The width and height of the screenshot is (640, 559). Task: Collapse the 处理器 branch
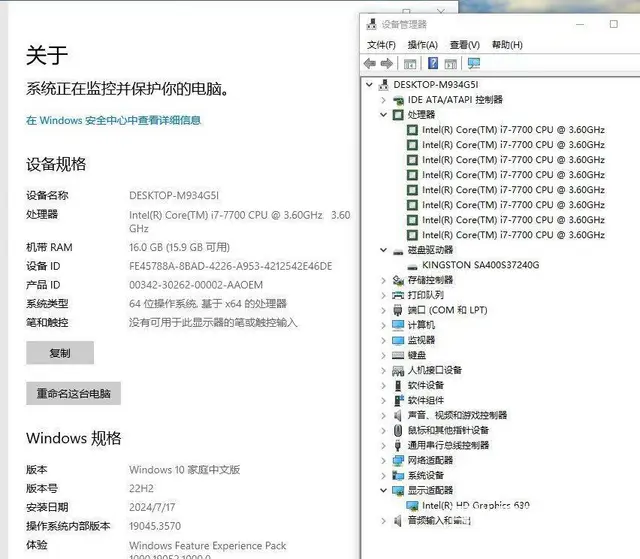coord(383,115)
